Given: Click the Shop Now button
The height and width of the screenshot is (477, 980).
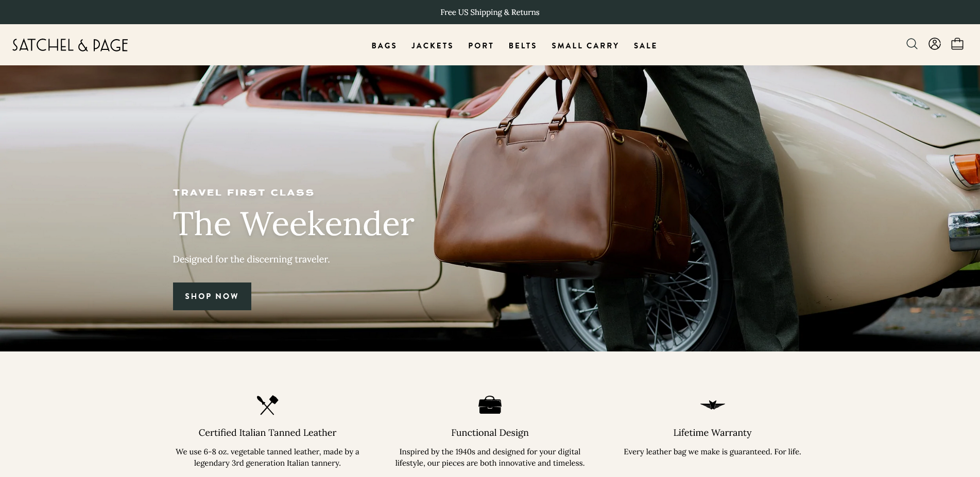Looking at the screenshot, I should coord(212,296).
